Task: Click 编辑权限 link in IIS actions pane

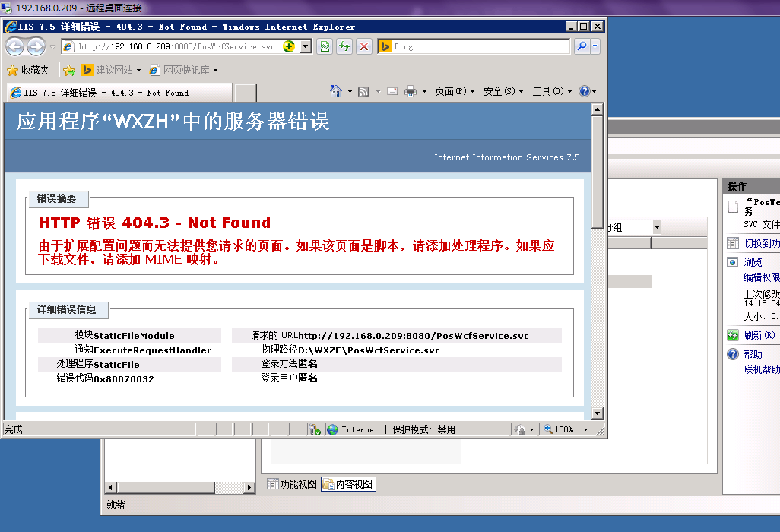Action: click(x=762, y=277)
